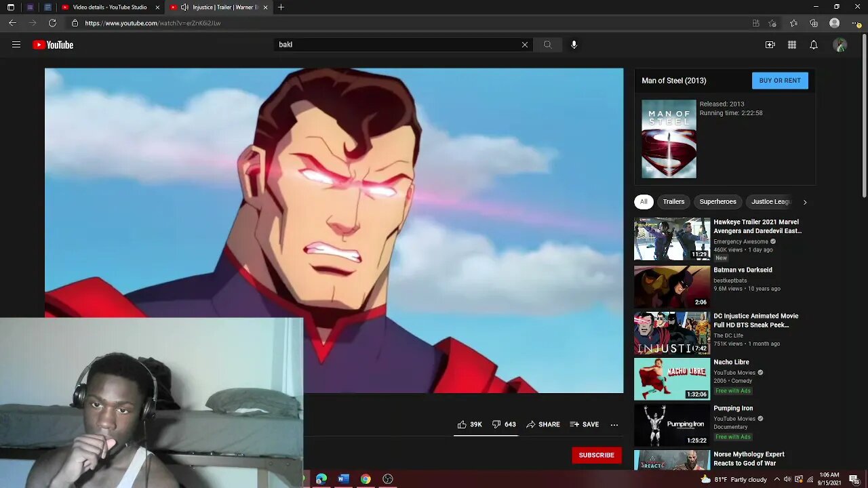Image resolution: width=868 pixels, height=488 pixels.
Task: Open the YouTube account avatar menu
Action: click(840, 45)
